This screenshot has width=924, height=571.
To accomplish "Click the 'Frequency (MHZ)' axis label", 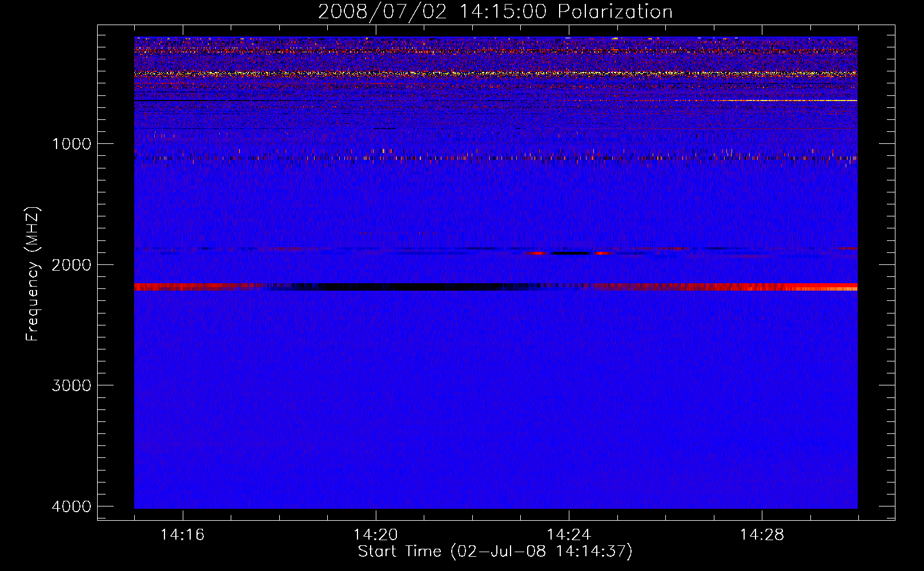I will click(33, 274).
